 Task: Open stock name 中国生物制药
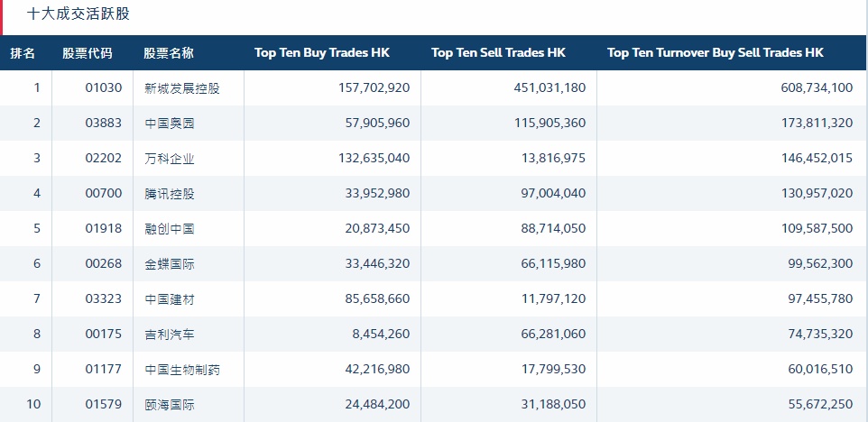tap(181, 370)
